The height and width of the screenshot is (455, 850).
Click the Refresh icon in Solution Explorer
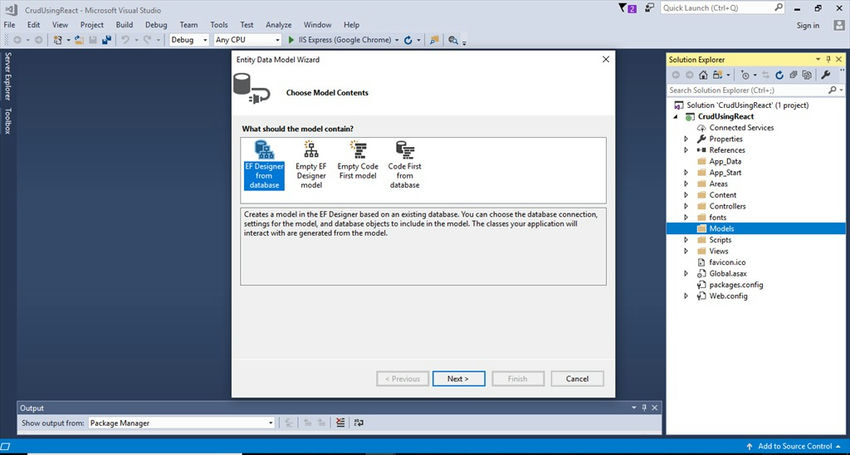(779, 75)
